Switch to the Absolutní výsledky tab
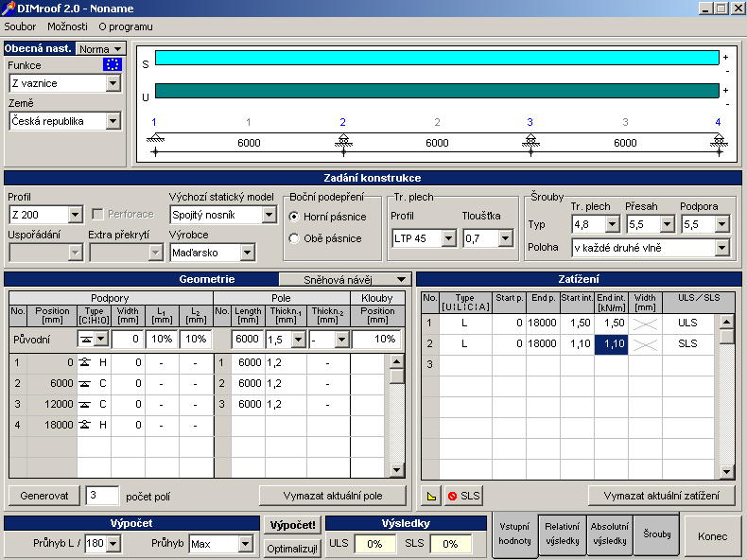This screenshot has height=560, width=747. pyautogui.click(x=610, y=534)
